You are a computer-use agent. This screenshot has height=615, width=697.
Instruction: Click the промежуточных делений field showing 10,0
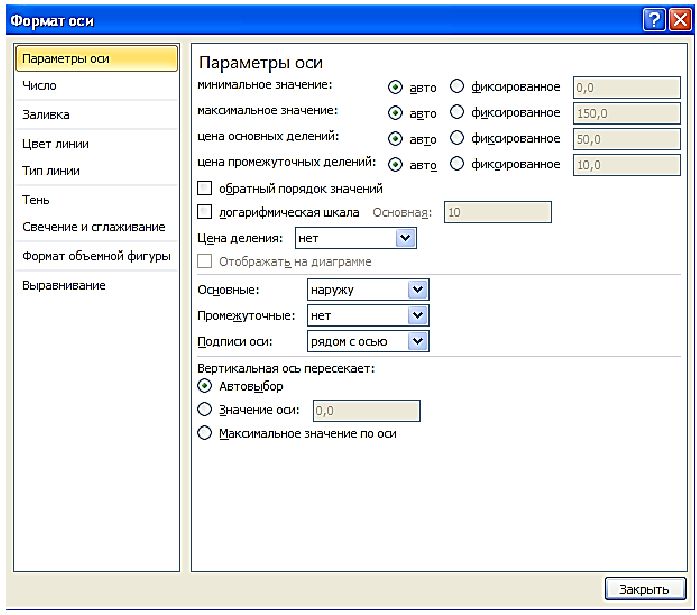coord(626,165)
